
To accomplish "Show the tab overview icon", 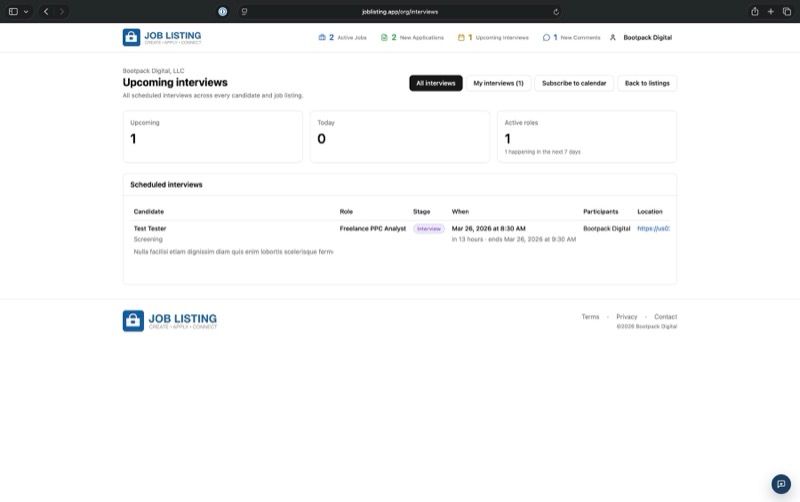I will 787,11.
